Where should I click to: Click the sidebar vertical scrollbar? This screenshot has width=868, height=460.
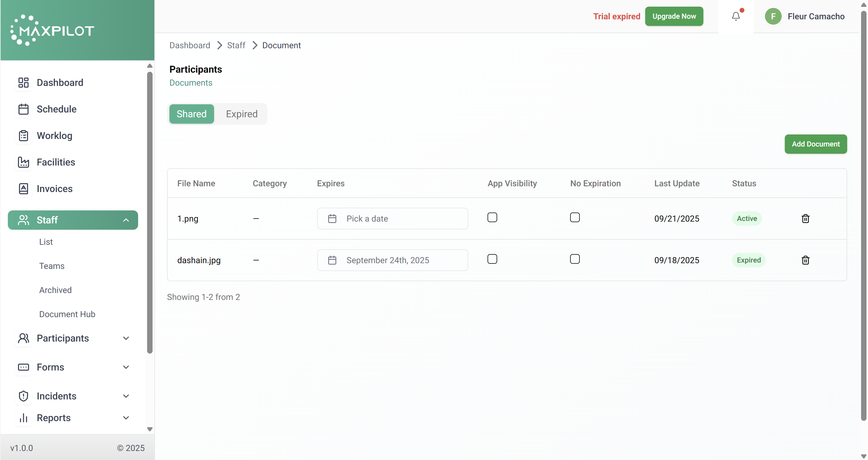click(150, 212)
